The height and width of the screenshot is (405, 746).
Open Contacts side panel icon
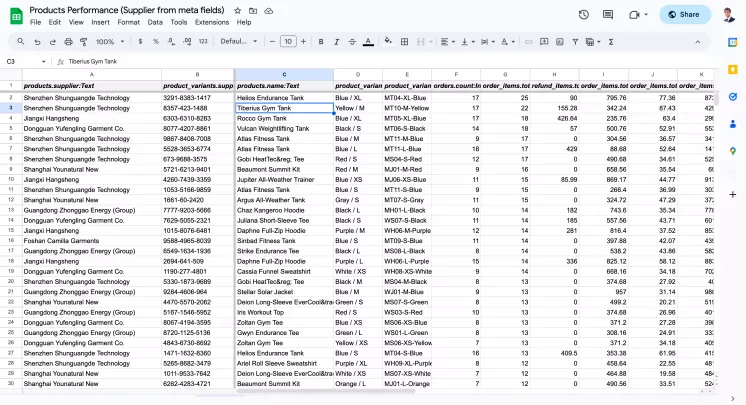tap(733, 124)
